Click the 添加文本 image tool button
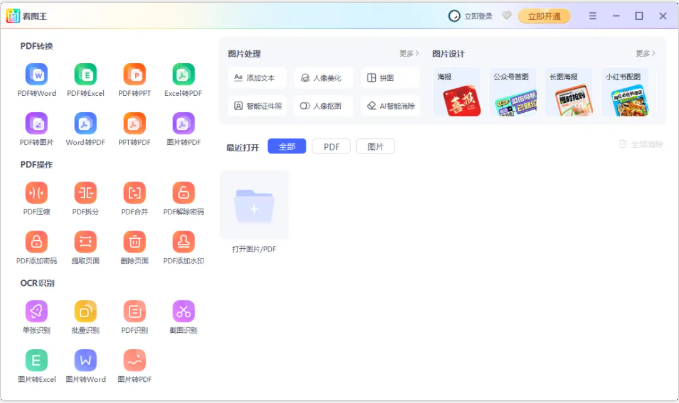The image size is (679, 403). point(257,78)
